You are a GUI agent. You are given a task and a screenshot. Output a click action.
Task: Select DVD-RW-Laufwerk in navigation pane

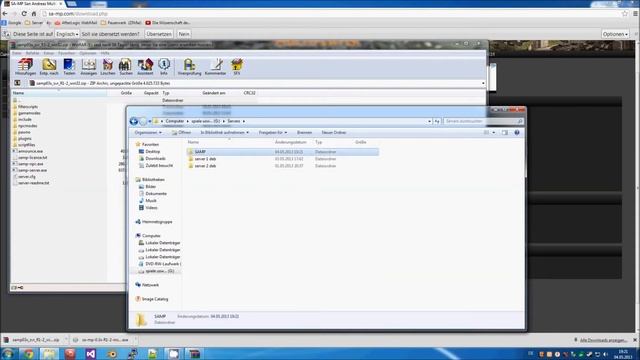pyautogui.click(x=163, y=264)
